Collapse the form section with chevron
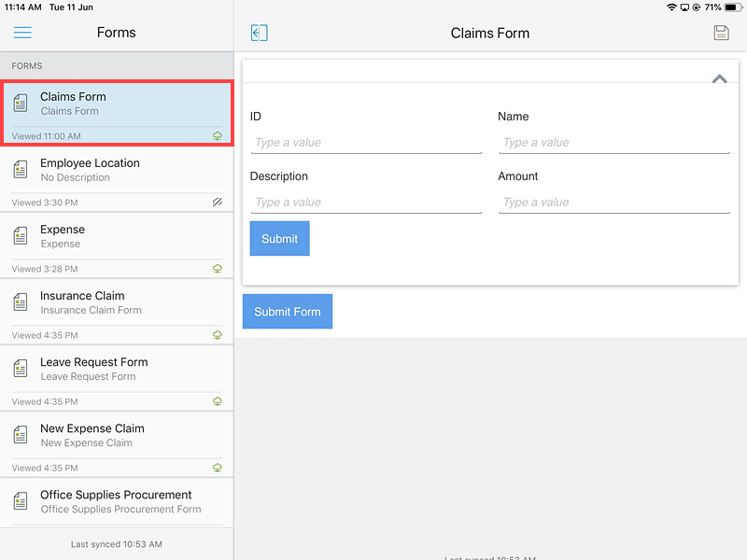This screenshot has height=560, width=747. 719,79
